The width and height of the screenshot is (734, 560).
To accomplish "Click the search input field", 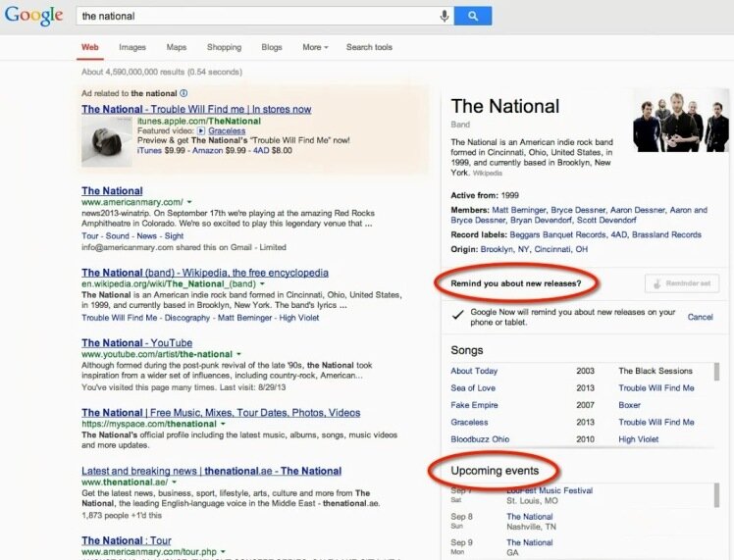I will (255, 16).
